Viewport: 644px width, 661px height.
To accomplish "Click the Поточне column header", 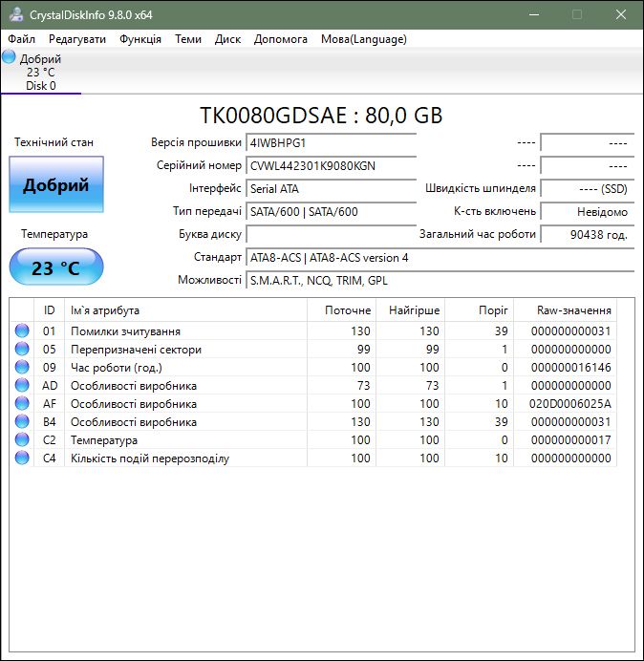I will tap(342, 310).
